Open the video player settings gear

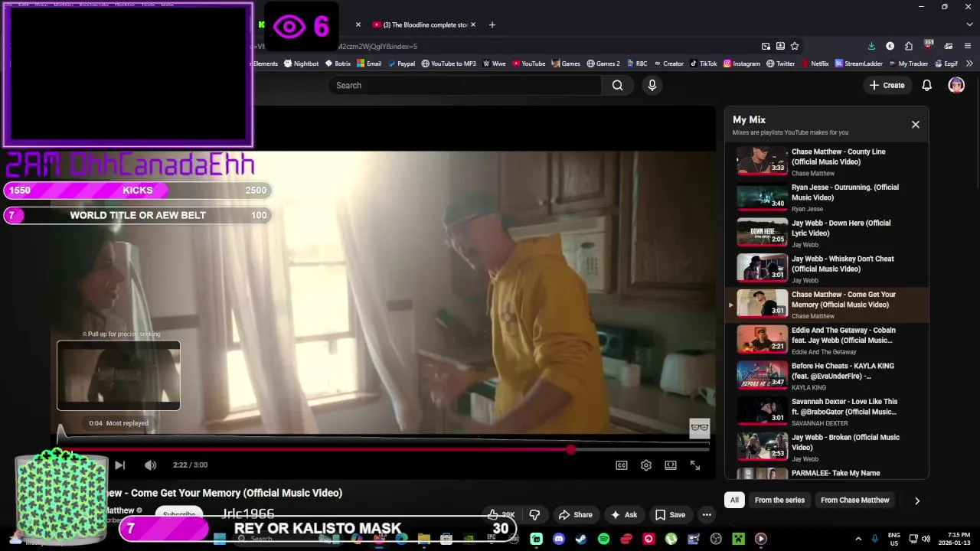coord(646,465)
